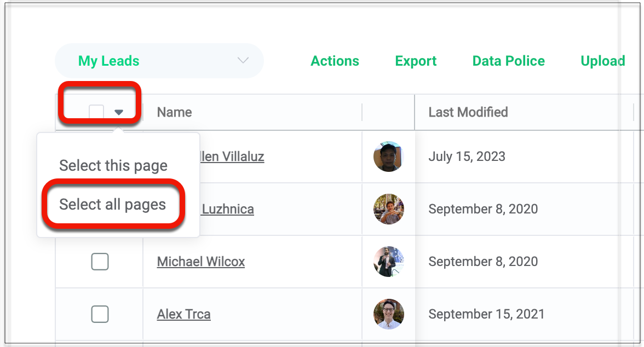Click caret arrow beside header checkbox
Viewport: 644px width, 347px height.
119,112
